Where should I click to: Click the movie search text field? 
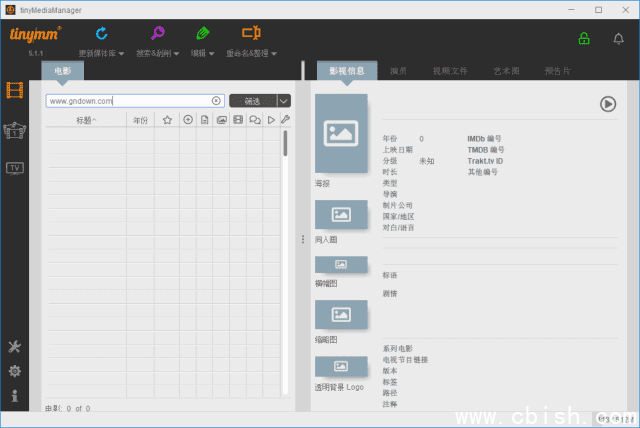(x=128, y=101)
